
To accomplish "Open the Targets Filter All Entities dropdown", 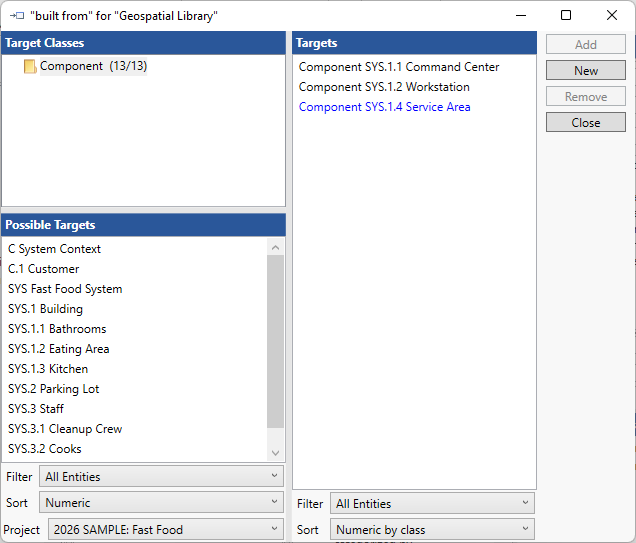I will 432,504.
